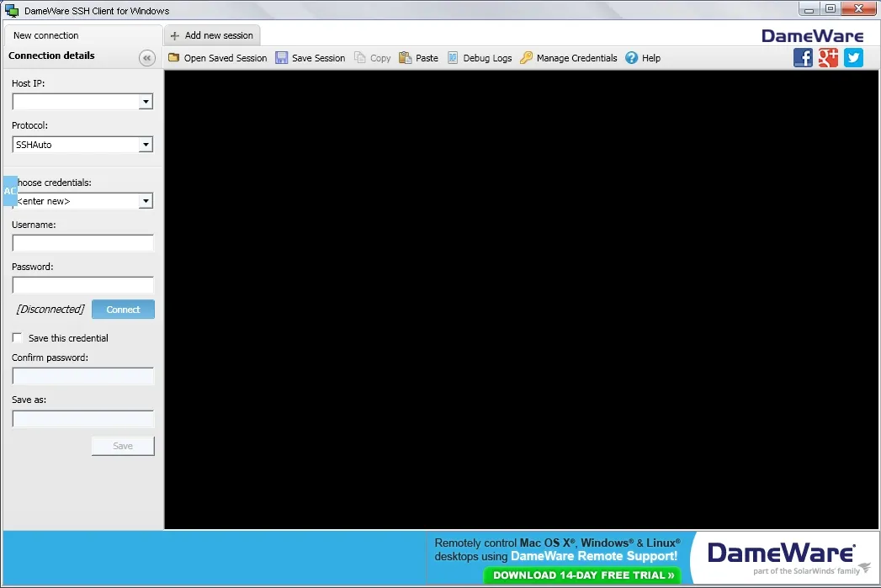Expand the Host IP dropdown
This screenshot has width=881, height=588.
coord(146,102)
